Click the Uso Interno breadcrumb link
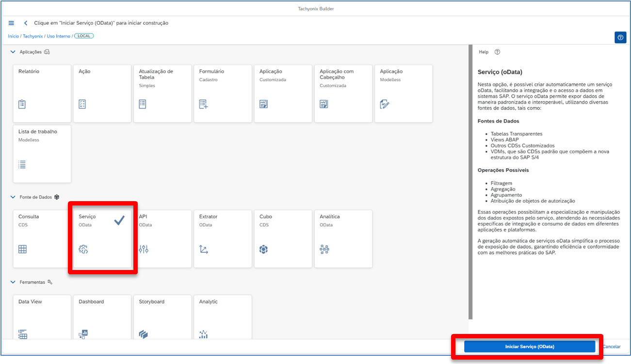Viewport: 631px width, 364px height. 58,36
